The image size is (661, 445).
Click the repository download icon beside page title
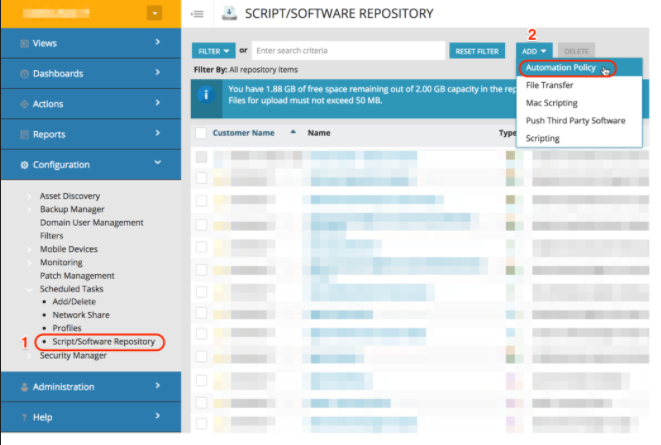point(228,13)
